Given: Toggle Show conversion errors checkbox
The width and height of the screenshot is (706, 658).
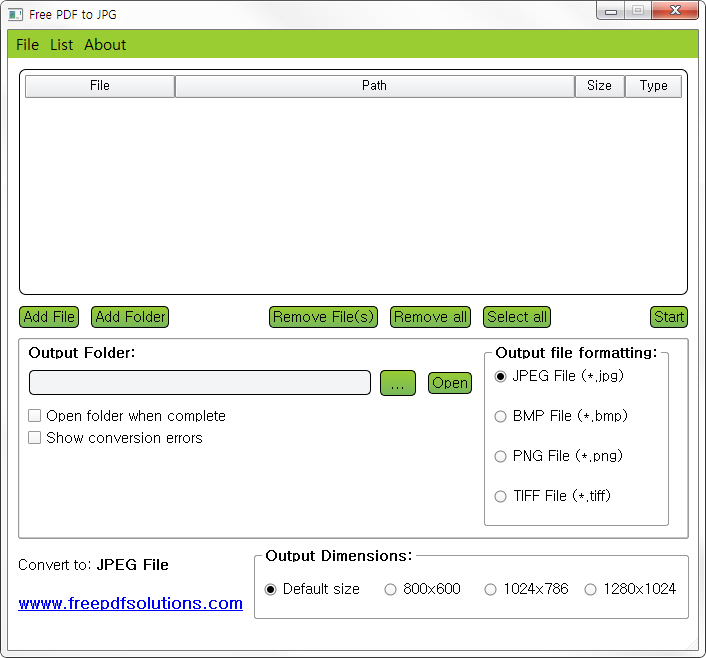Looking at the screenshot, I should coord(35,438).
